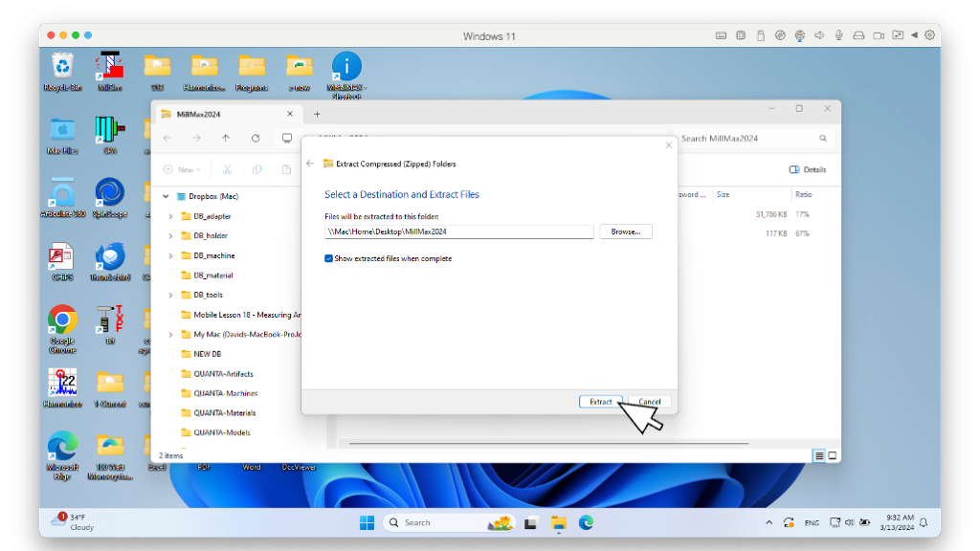Viewport: 980px width, 551px height.
Task: Click the Explorer horizontal scrollbar
Action: tap(548, 444)
